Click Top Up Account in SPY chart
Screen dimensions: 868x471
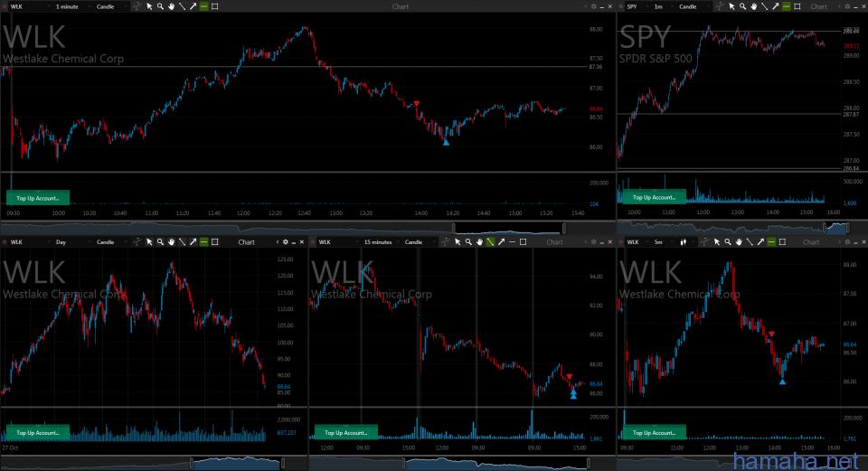[654, 197]
